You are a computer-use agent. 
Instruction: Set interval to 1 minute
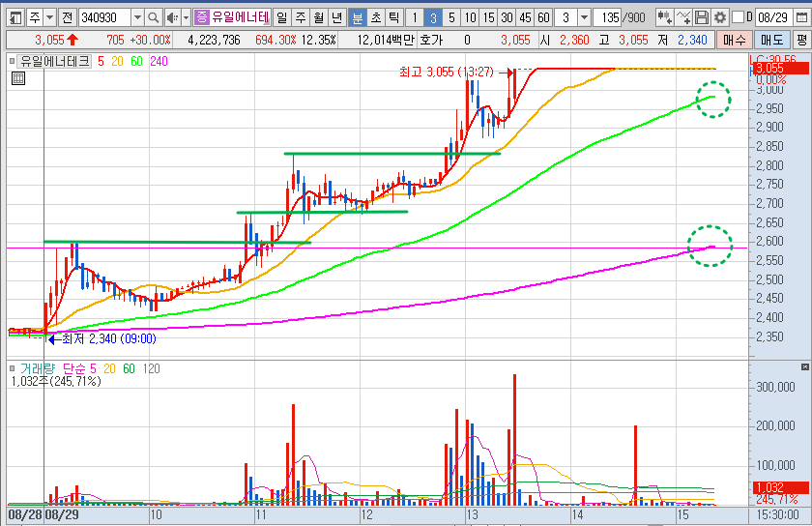coord(415,18)
